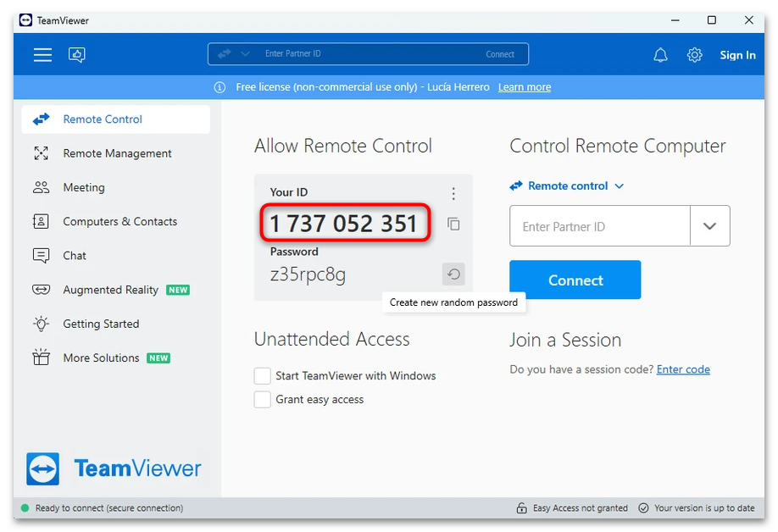Screen dimensions: 778x532
Task: Click Ready to connect status text
Action: coord(109,507)
